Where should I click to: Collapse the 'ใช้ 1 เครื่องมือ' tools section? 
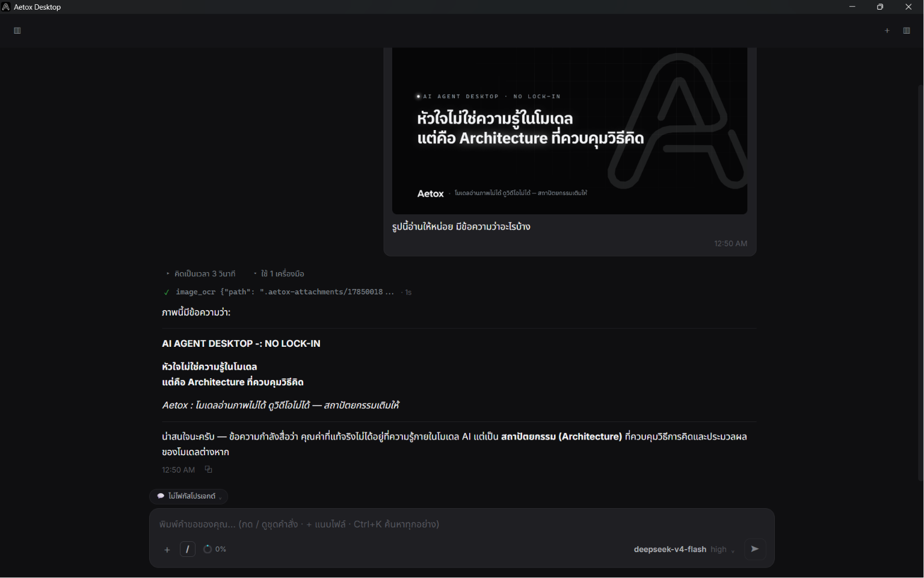pyautogui.click(x=279, y=274)
